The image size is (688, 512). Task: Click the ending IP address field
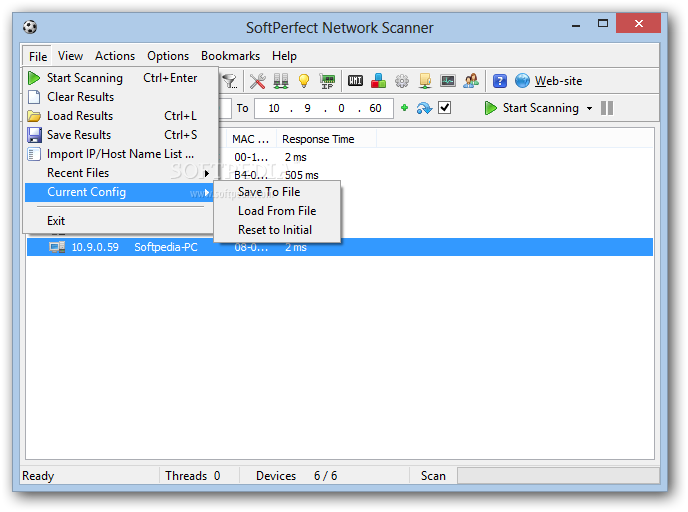click(x=324, y=108)
